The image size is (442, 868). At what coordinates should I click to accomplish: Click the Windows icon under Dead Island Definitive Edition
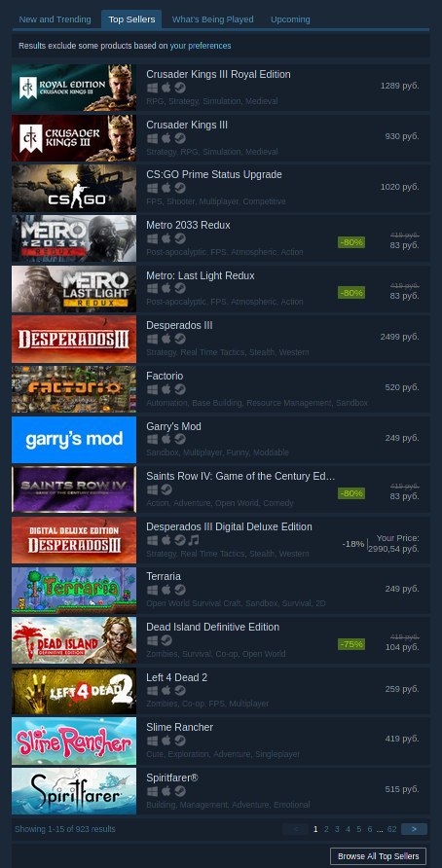click(x=152, y=640)
